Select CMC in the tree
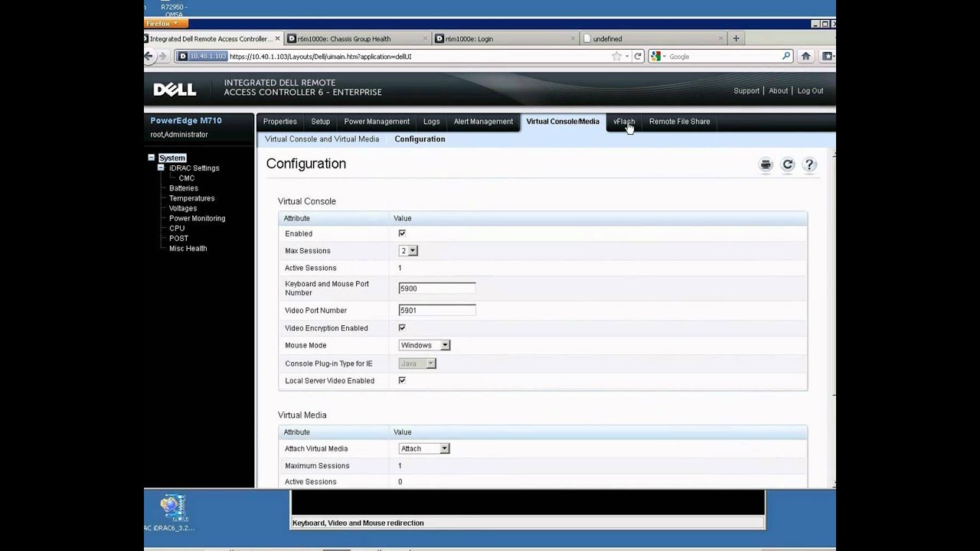The height and width of the screenshot is (551, 980). [x=187, y=178]
